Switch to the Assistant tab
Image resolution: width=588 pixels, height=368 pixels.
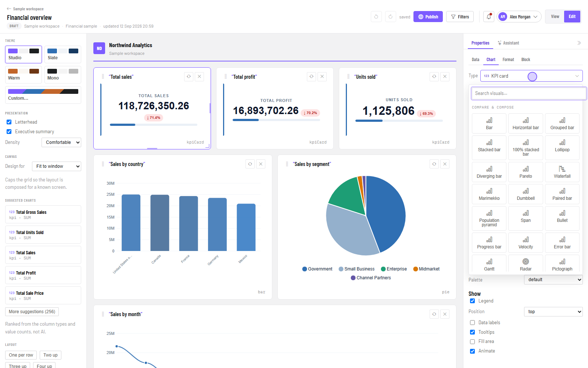(508, 43)
